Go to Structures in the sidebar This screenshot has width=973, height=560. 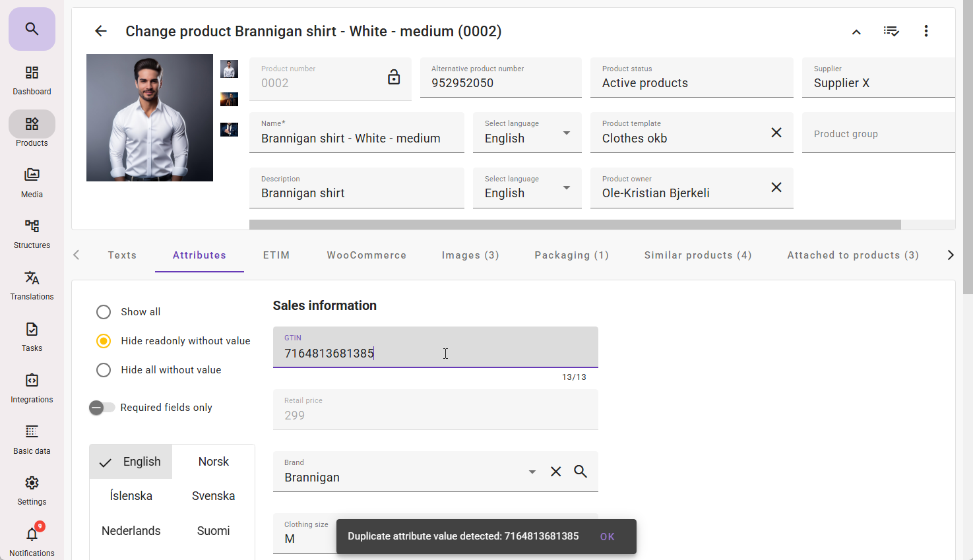coord(32,233)
